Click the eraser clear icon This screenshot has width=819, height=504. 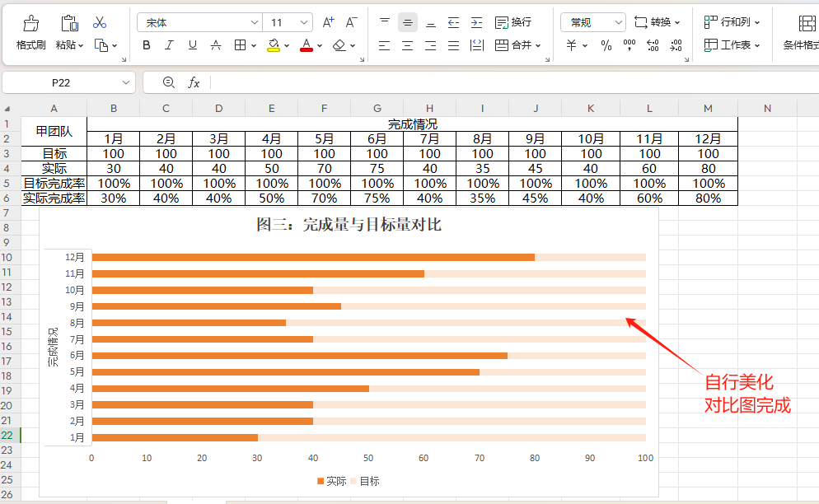click(x=339, y=45)
